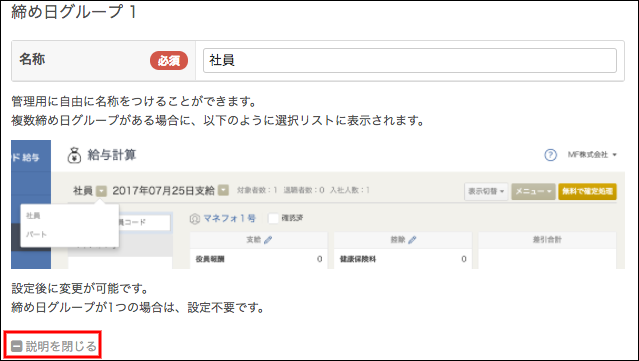
Task: Click the yellow 無料で確定処理 button
Action: (587, 191)
